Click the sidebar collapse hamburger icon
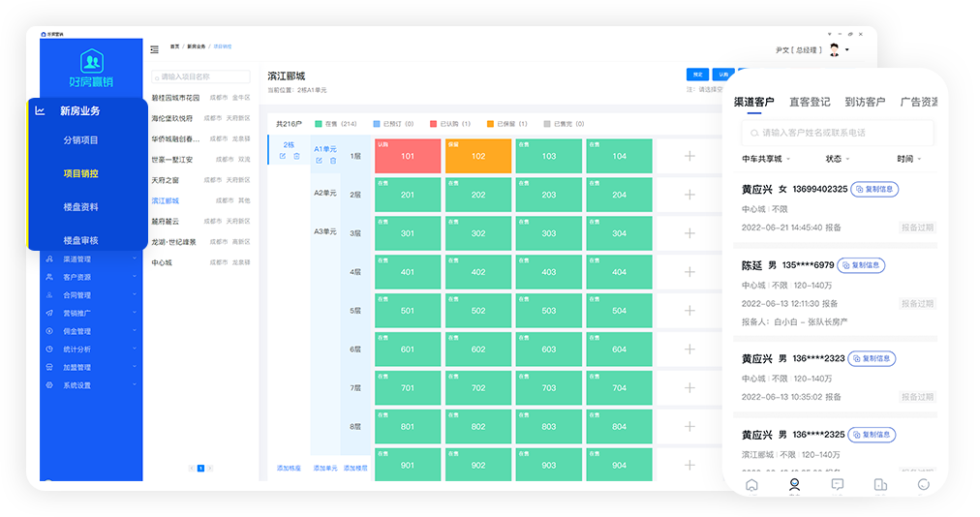980x517 pixels. click(x=155, y=49)
